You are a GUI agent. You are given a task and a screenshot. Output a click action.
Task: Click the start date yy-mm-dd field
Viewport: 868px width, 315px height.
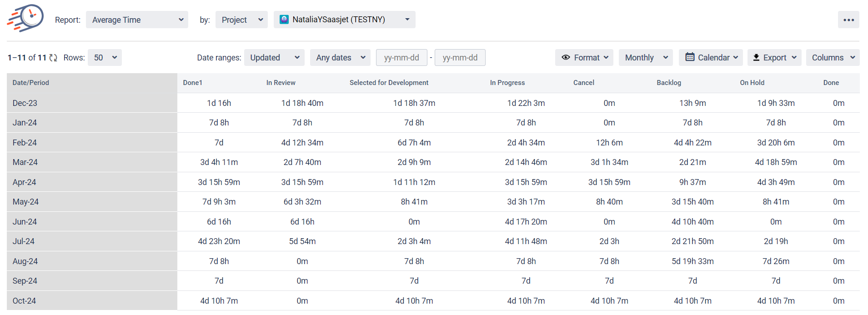(401, 58)
